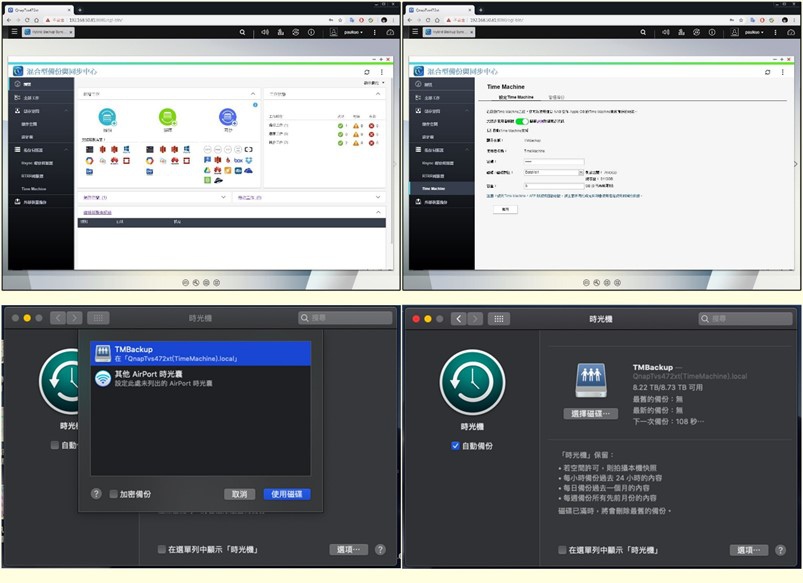Expand the lower-right collapsed panel in the overview window
Image resolution: width=803 pixels, height=583 pixels.
[x=378, y=197]
